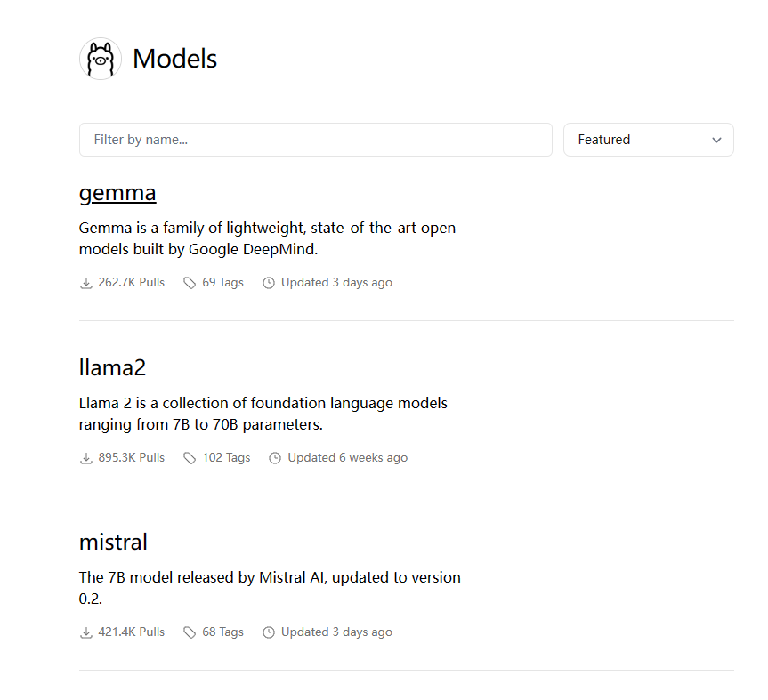Click the tag icon beside 102 Tags
Screen dimensions: 768x700
coord(190,458)
